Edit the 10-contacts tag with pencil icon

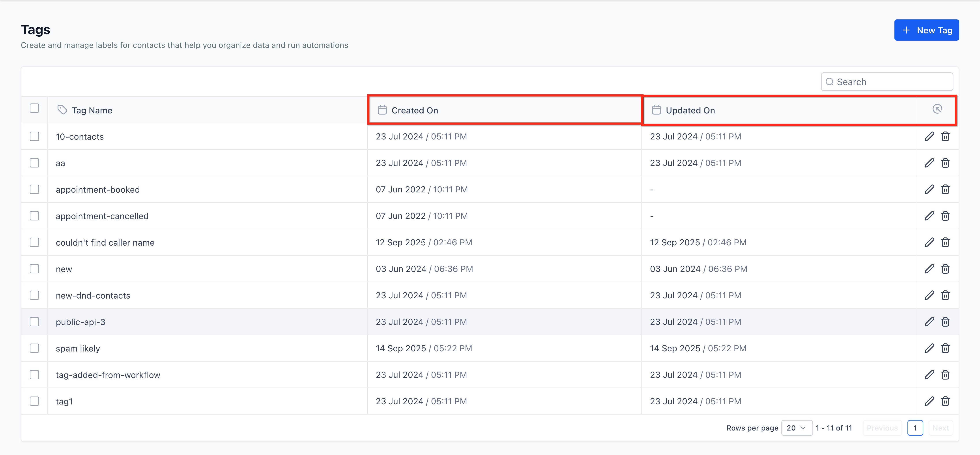929,136
